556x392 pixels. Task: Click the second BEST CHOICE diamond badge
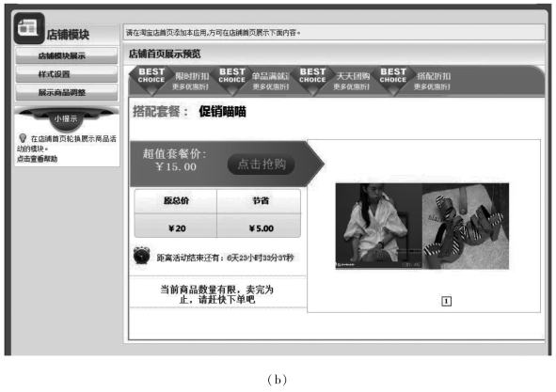(232, 79)
